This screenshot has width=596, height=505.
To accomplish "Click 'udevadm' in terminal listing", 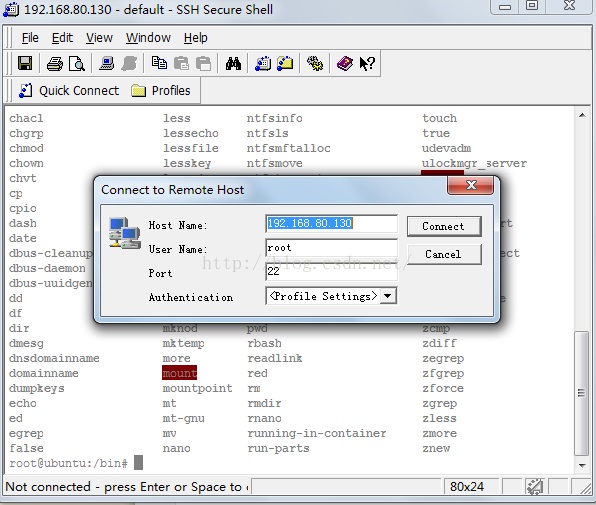I will coord(447,148).
